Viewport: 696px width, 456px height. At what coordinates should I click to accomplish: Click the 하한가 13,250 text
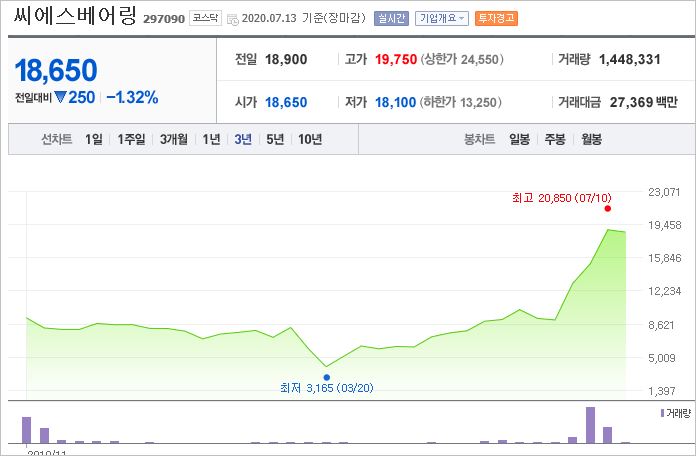click(x=460, y=102)
